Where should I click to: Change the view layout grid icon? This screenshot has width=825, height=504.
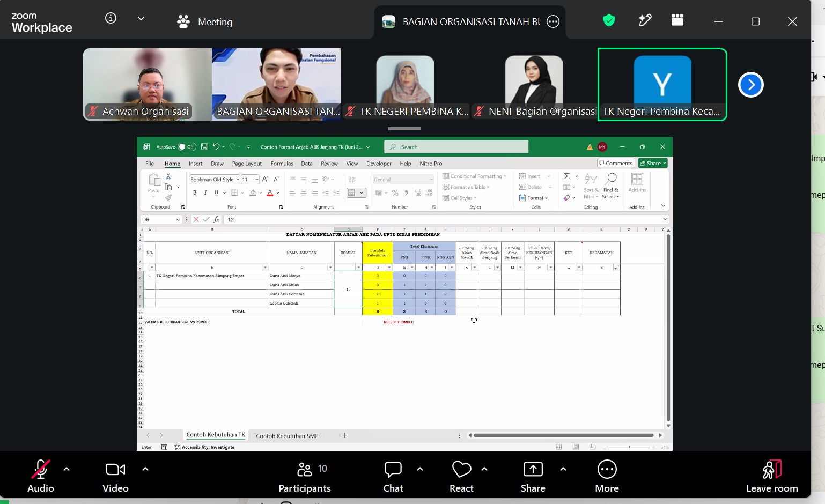click(677, 20)
